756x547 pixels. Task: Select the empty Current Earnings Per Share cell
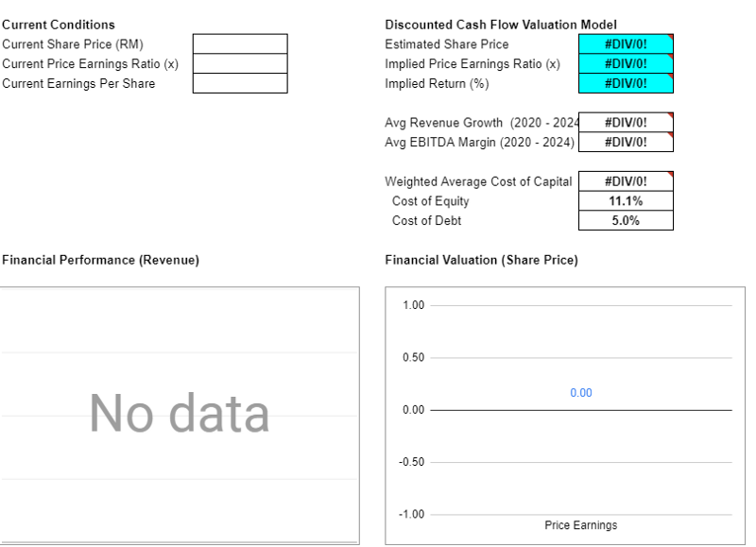(240, 84)
